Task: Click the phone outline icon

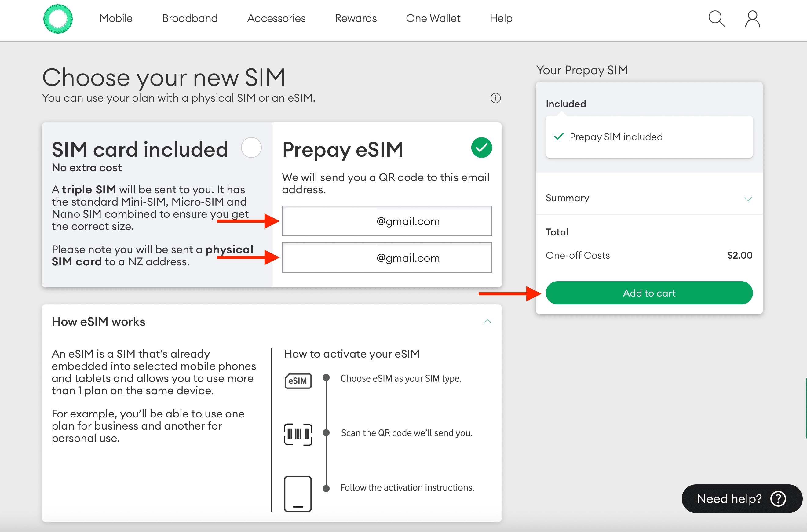Action: [x=298, y=494]
